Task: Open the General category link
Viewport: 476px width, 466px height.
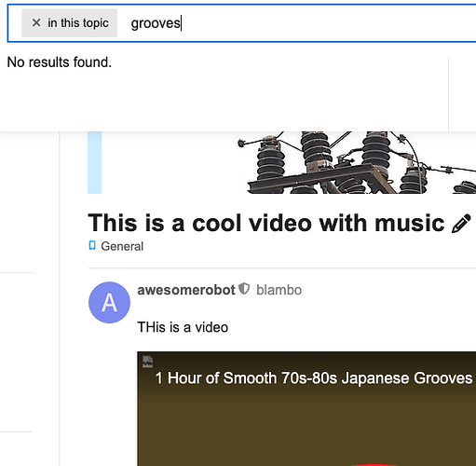Action: click(122, 246)
